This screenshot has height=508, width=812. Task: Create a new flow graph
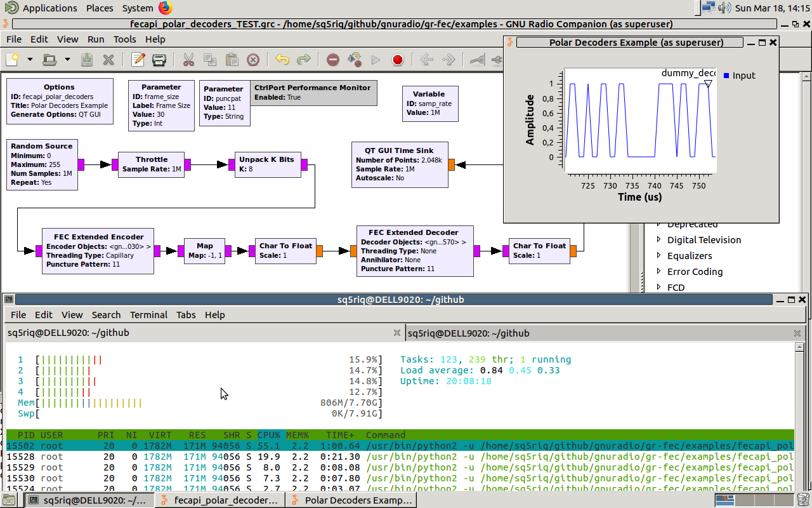point(13,60)
